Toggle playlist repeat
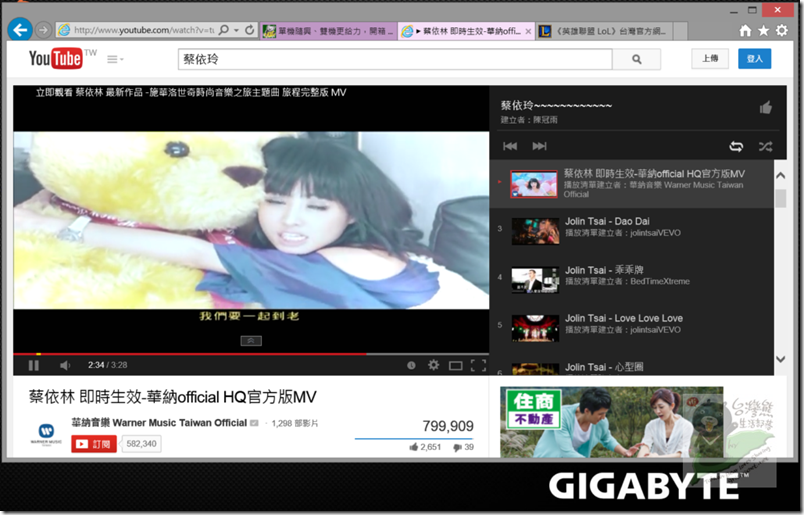804x515 pixels. 736,146
